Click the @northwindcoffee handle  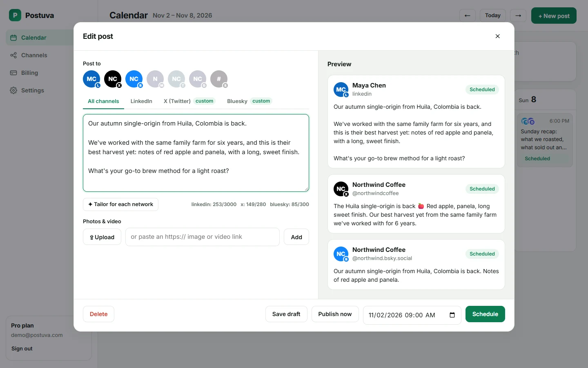(x=376, y=193)
